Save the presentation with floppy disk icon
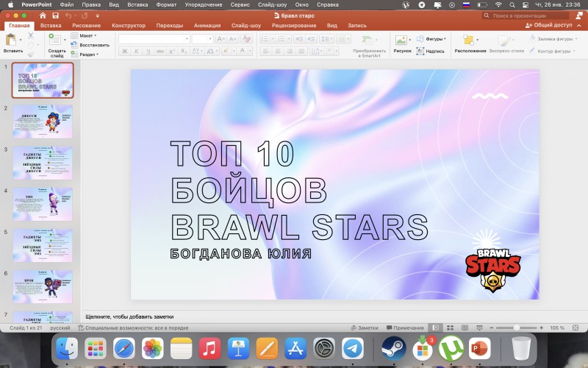This screenshot has width=588, height=368. (x=56, y=15)
